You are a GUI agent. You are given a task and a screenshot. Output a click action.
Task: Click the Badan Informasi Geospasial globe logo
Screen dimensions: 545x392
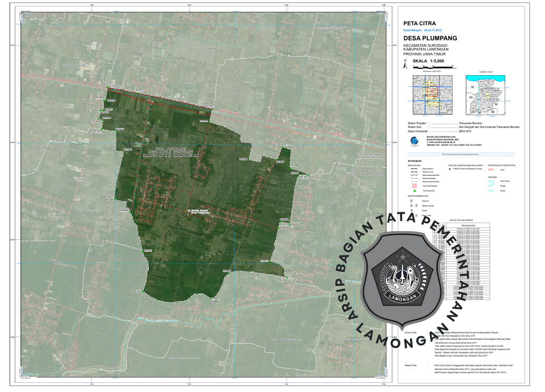[413, 141]
